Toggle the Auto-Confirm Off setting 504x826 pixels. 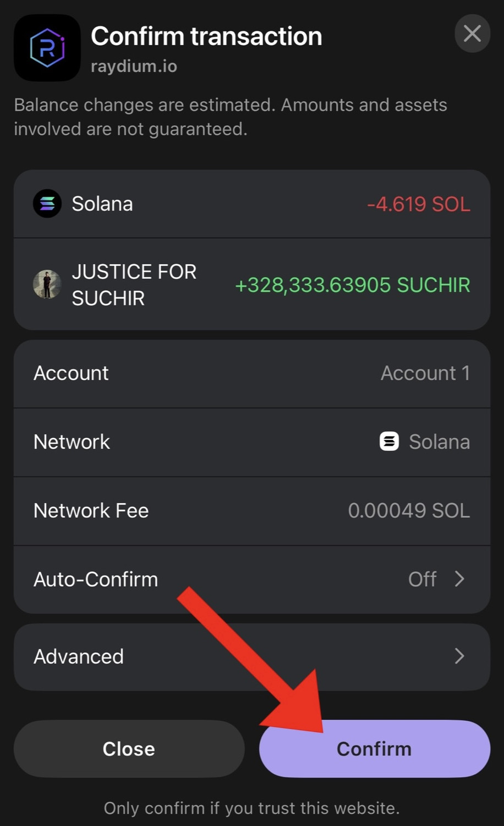(x=422, y=579)
